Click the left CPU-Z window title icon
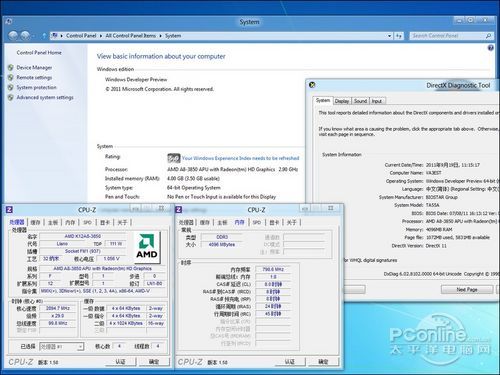The image size is (500, 375). click(9, 210)
